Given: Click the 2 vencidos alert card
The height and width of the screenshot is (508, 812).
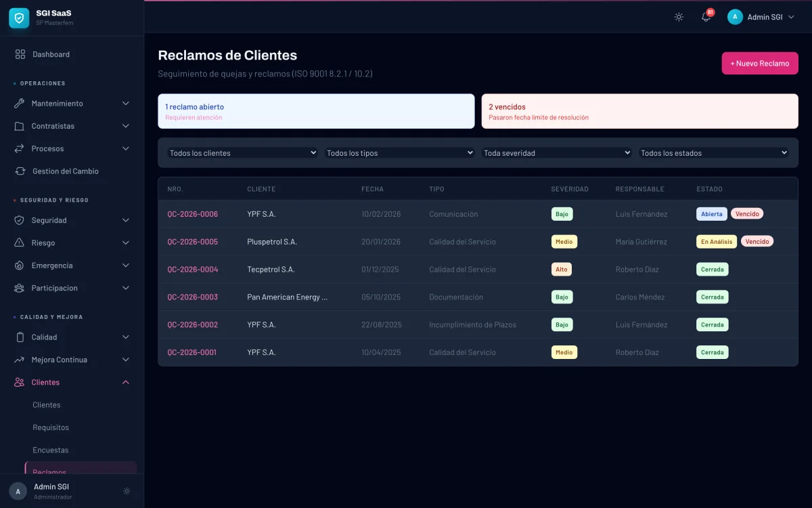Looking at the screenshot, I should point(639,111).
